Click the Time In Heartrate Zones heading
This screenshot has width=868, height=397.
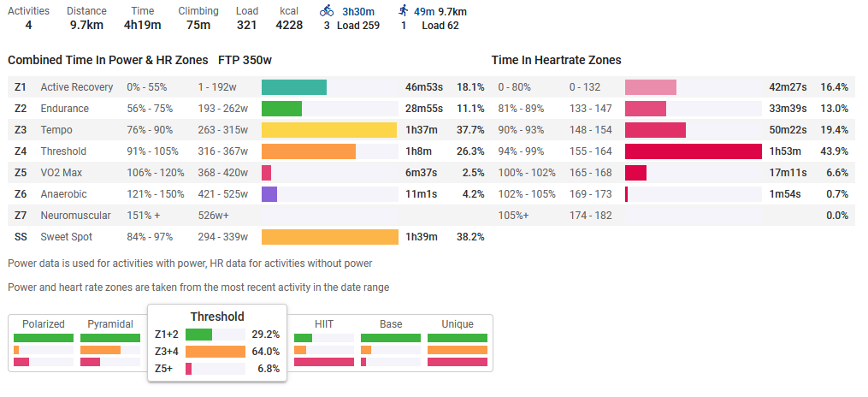coord(557,61)
